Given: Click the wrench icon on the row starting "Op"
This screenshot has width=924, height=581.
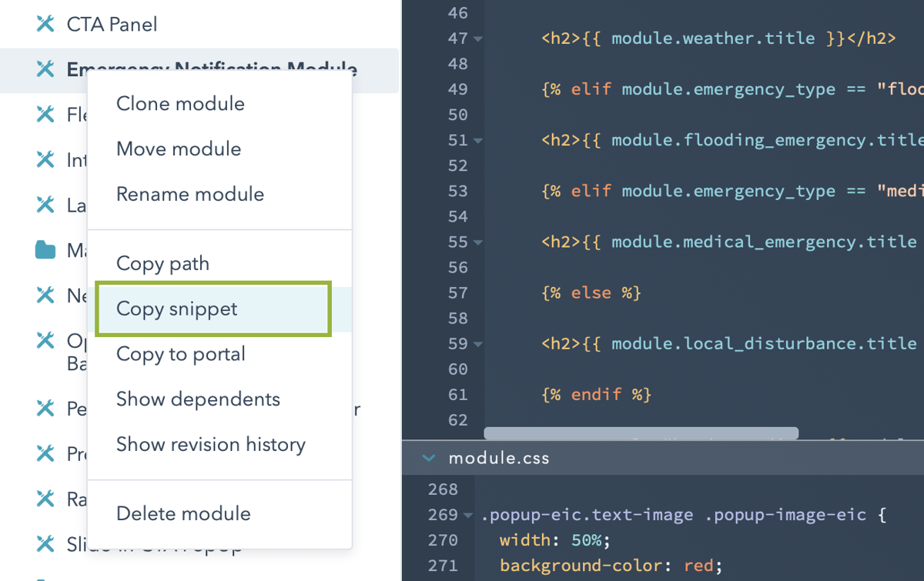Looking at the screenshot, I should 45,341.
